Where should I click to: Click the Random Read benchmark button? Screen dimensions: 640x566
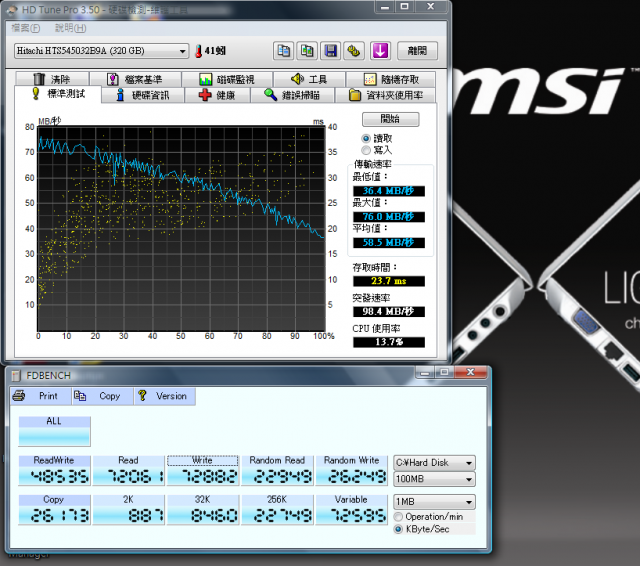[x=277, y=470]
